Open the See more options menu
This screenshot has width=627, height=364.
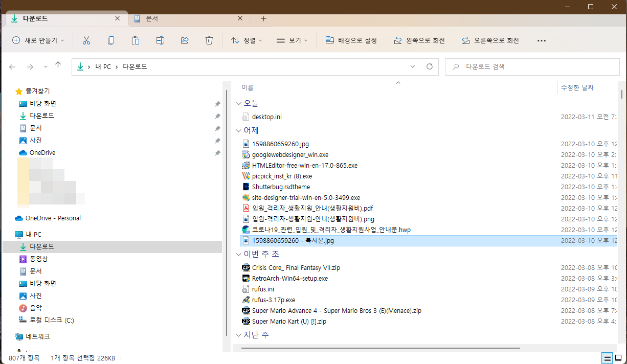tap(541, 40)
